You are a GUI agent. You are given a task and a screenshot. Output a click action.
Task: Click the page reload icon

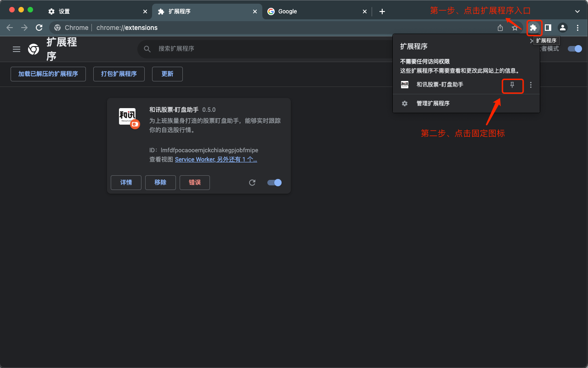(39, 28)
